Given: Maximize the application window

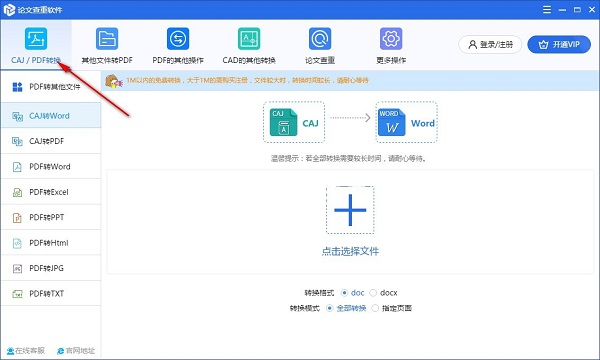Looking at the screenshot, I should pos(577,10).
